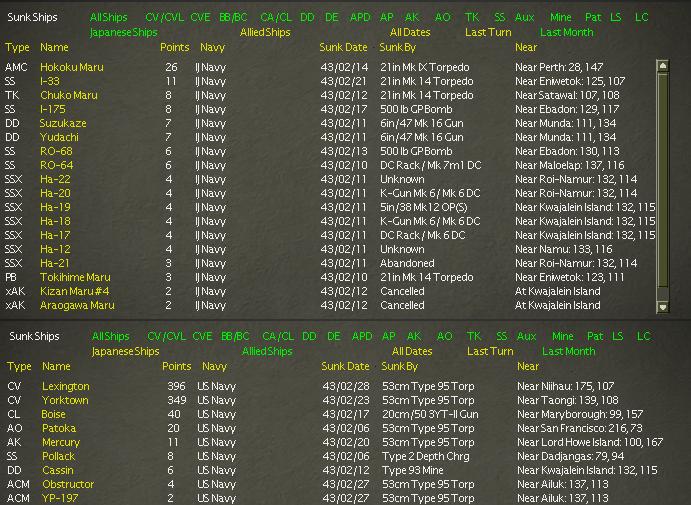Viewport: 691px width, 505px height.
Task: Sort upper panel by Type header
Action: point(17,47)
